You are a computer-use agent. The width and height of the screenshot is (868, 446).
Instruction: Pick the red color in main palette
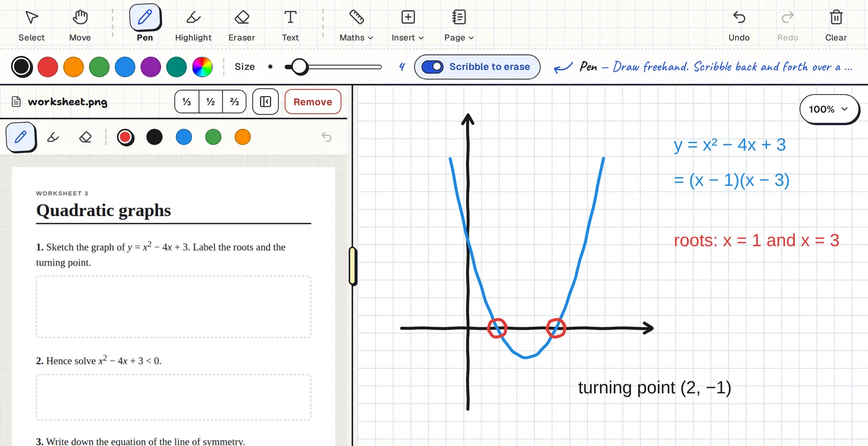click(48, 67)
